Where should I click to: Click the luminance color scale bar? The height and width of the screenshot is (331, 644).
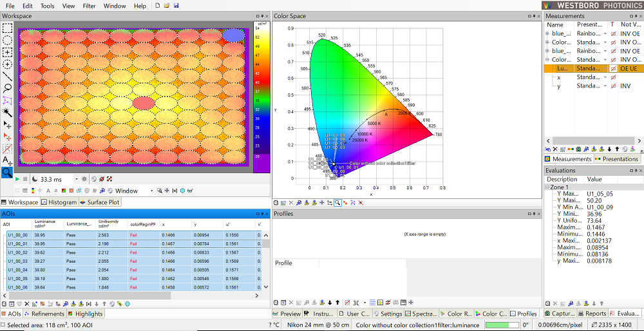click(261, 97)
